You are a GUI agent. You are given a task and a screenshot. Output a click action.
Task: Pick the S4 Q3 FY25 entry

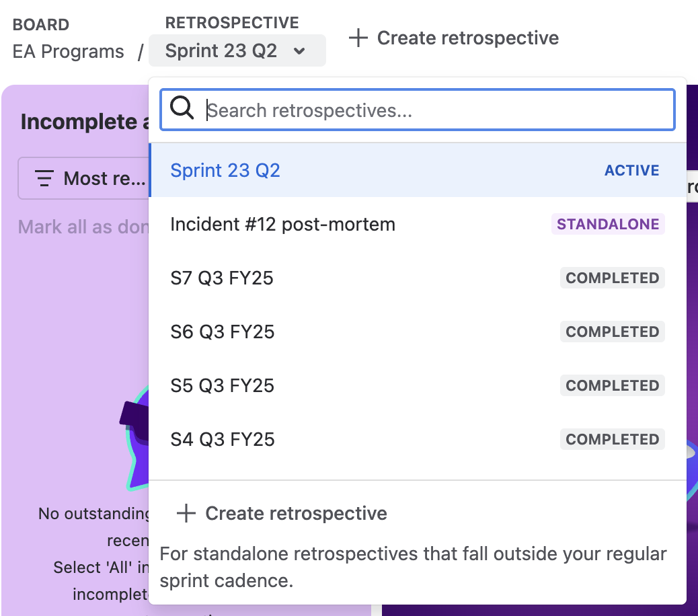pyautogui.click(x=418, y=440)
